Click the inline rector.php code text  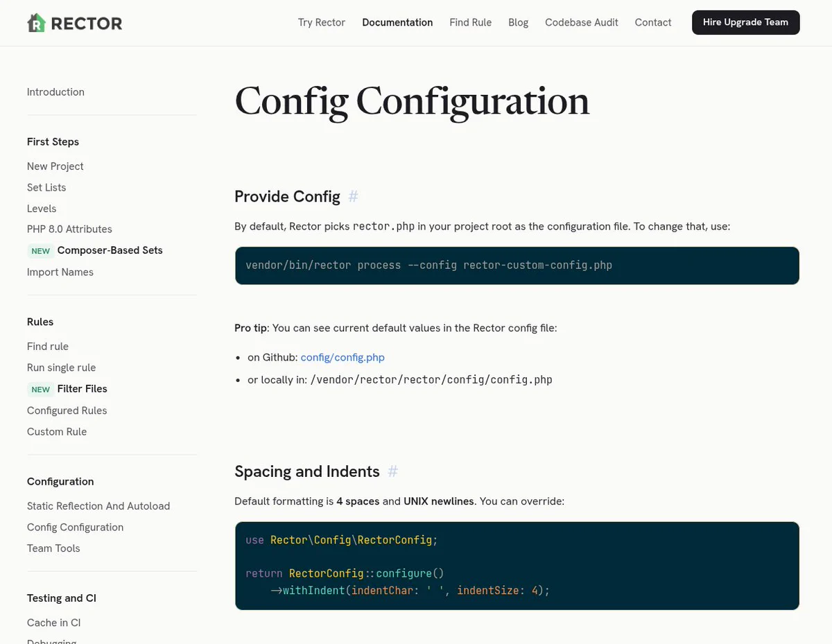(385, 227)
